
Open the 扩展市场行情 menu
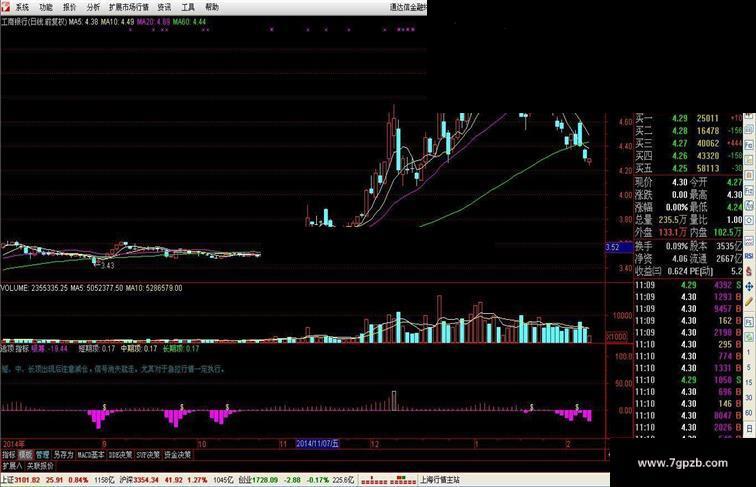coord(128,7)
